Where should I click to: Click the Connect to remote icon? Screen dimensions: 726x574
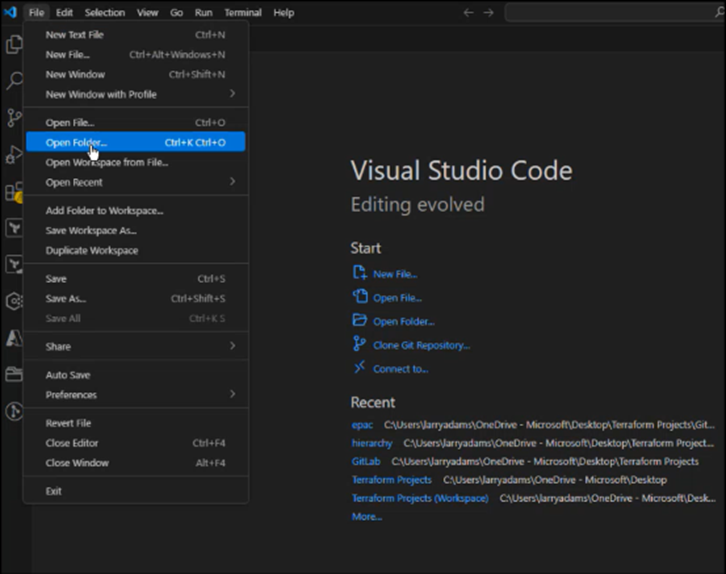coord(359,368)
